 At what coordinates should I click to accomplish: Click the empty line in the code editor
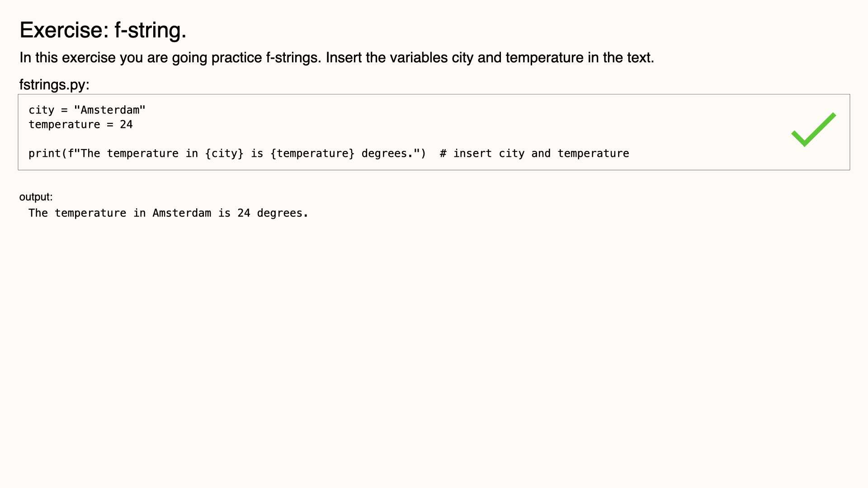click(434, 139)
